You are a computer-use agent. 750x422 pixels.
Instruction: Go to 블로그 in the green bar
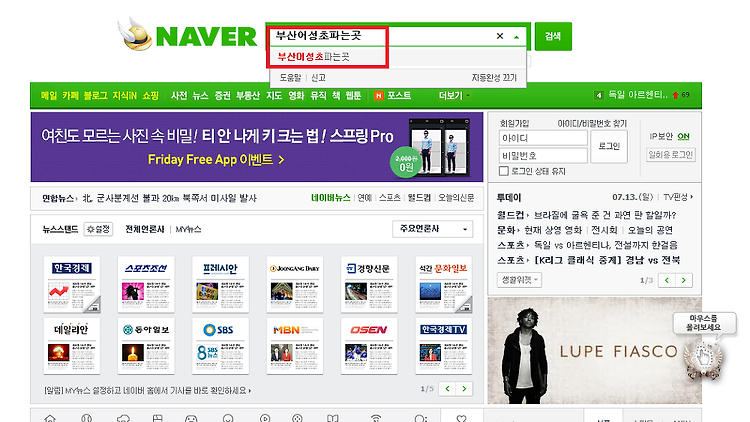click(96, 96)
